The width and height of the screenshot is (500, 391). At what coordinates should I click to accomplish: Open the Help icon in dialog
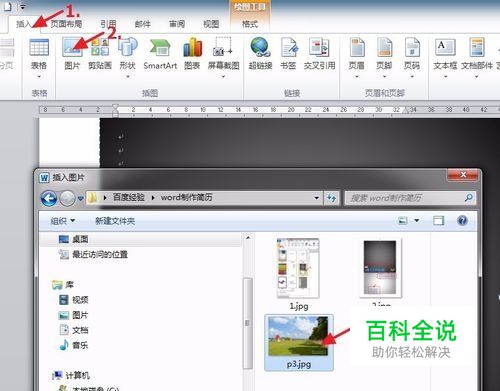point(462,220)
